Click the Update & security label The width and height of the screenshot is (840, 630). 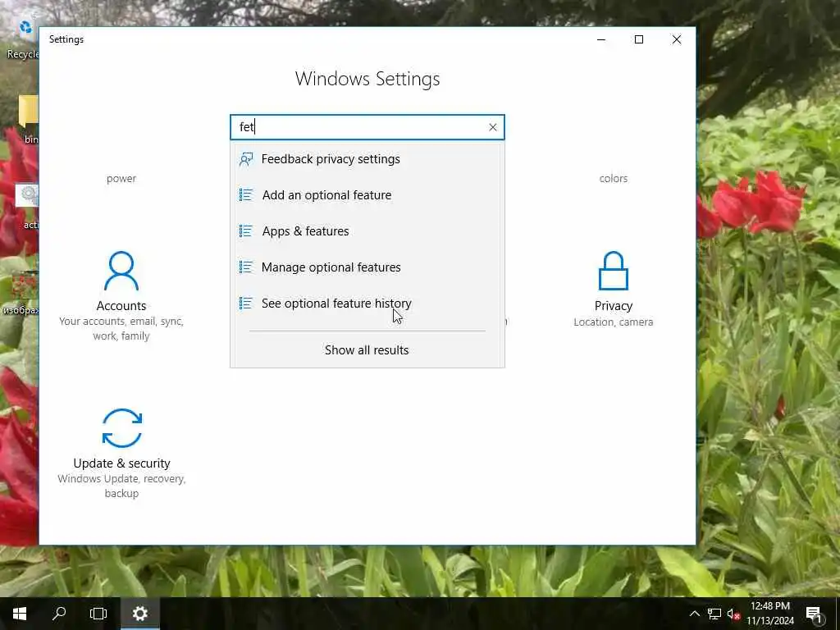tap(121, 463)
